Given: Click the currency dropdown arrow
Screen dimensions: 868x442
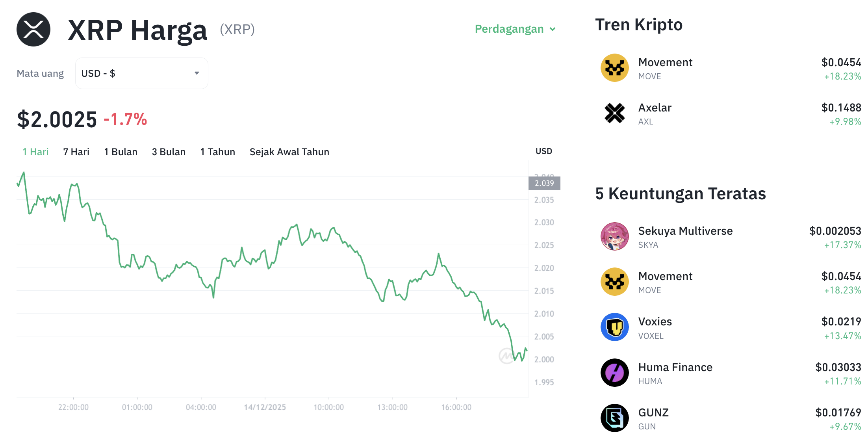Looking at the screenshot, I should (197, 73).
